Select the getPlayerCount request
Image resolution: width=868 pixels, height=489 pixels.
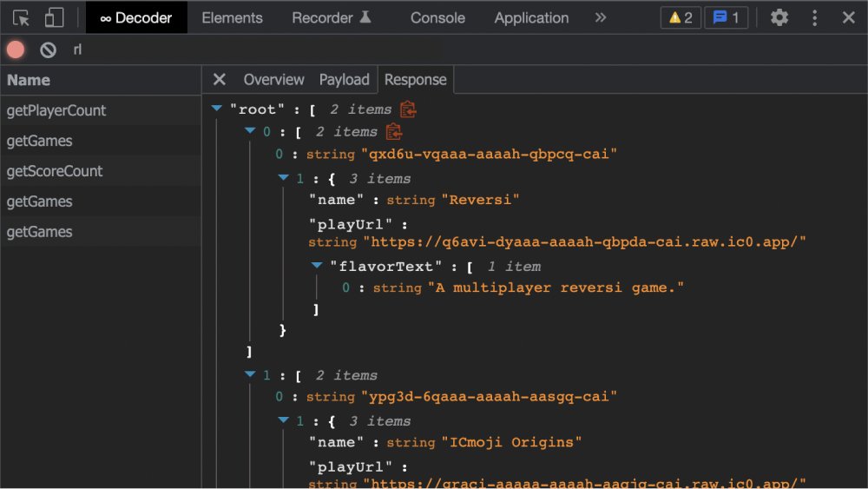101,110
